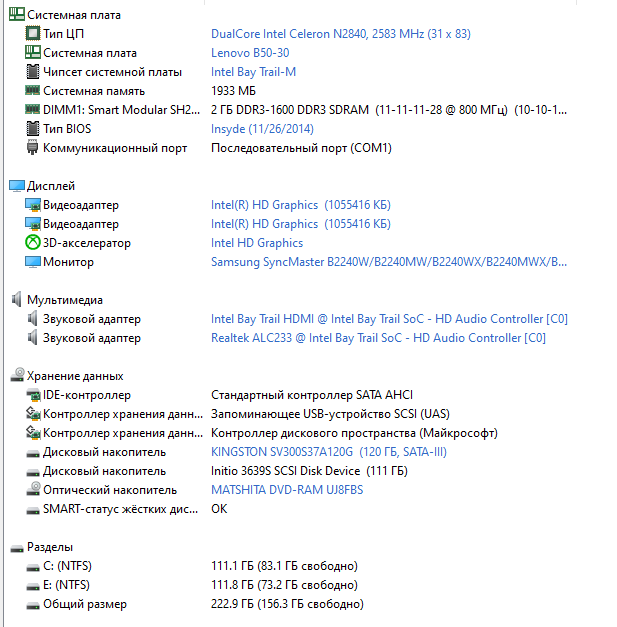Image resolution: width=617 pixels, height=627 pixels.
Task: Click the IDE-контроллер icon
Action: tap(33, 395)
